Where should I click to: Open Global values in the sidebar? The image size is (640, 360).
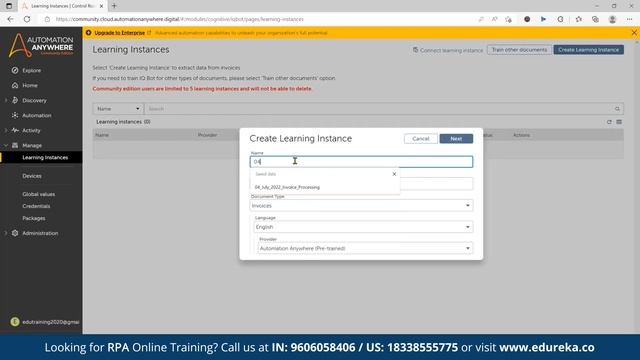39,194
